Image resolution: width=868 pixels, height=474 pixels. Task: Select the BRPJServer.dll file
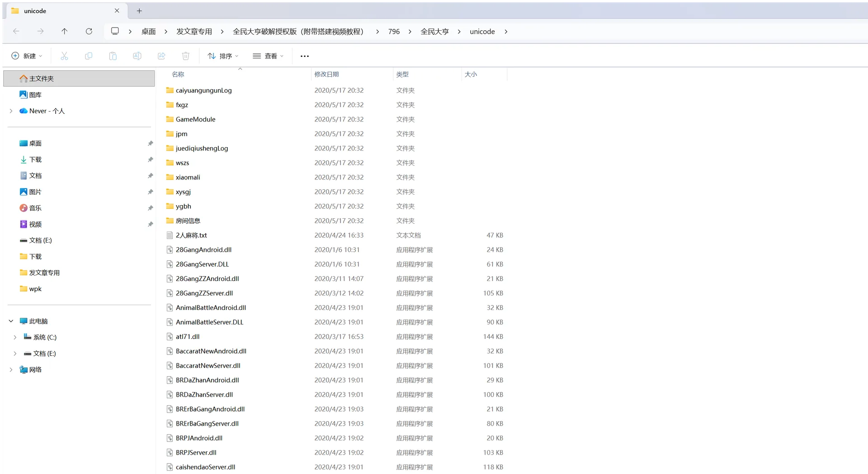tap(335, 453)
